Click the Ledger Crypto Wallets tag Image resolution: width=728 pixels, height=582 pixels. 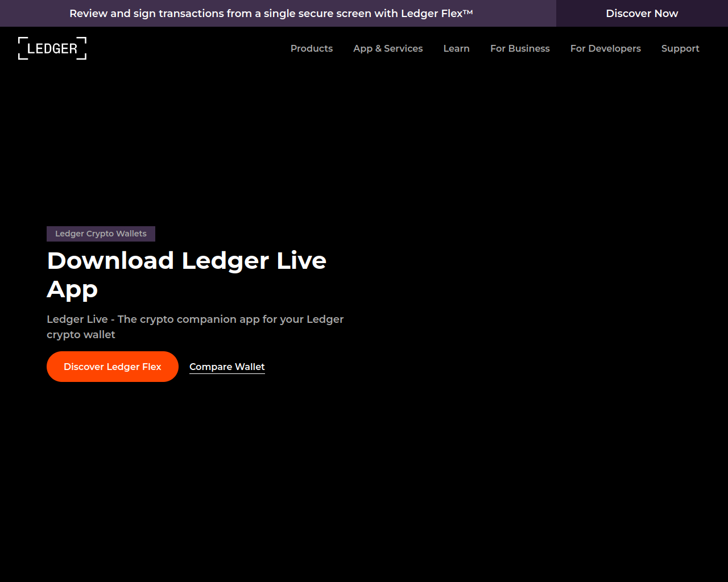tap(101, 234)
